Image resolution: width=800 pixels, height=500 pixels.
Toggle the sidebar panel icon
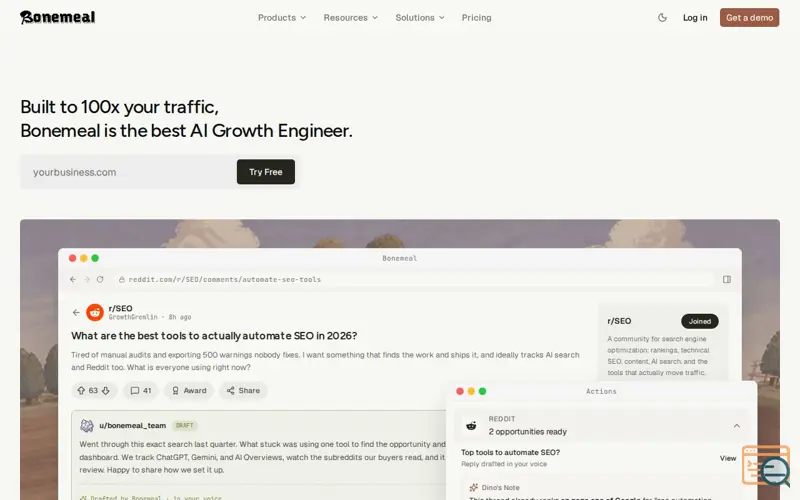[727, 280]
